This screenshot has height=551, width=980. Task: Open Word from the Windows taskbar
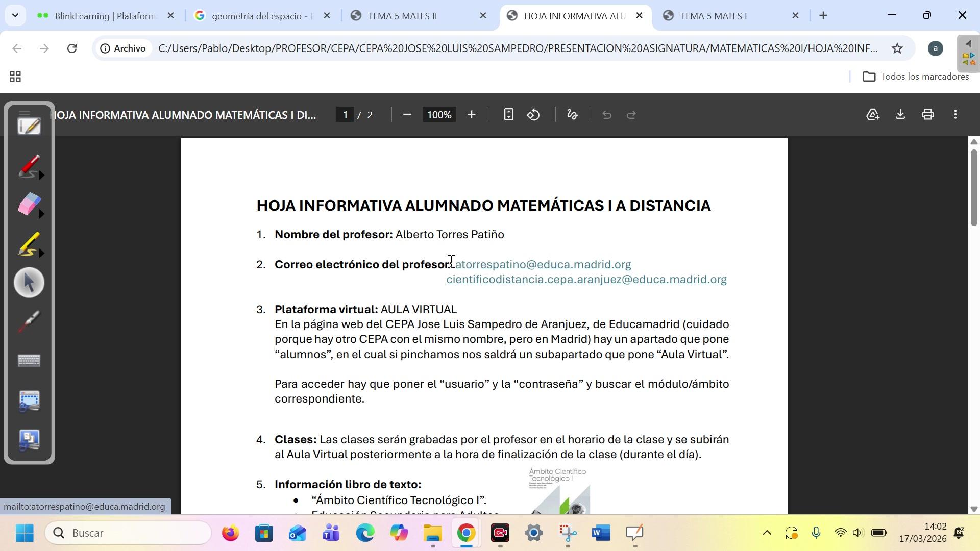tap(601, 533)
